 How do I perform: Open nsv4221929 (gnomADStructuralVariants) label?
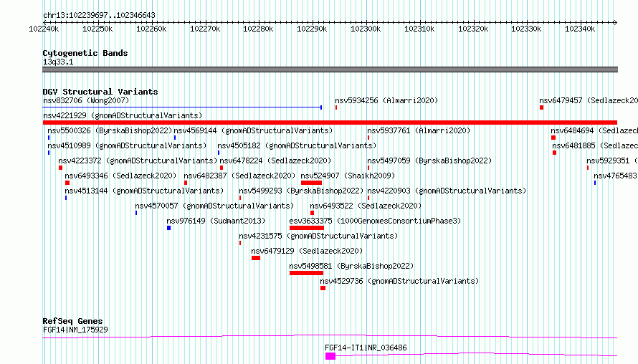[123, 115]
